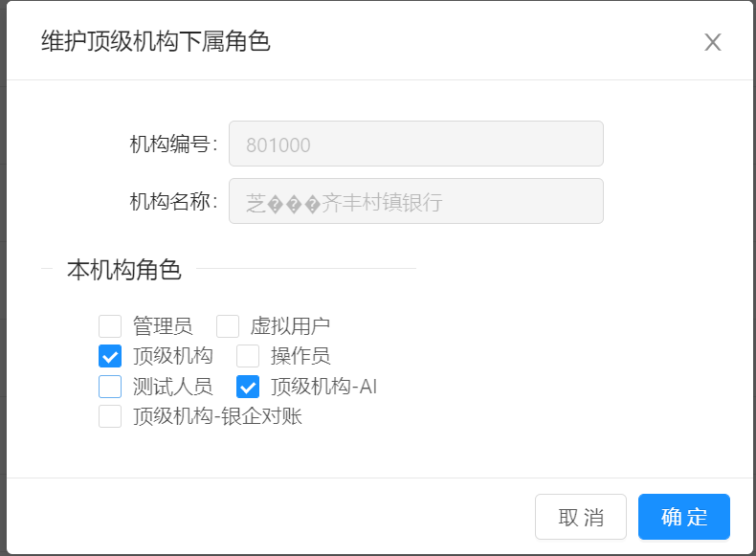Viewport: 756px width, 556px height.
Task: Click the 操作员 label text
Action: 300,356
